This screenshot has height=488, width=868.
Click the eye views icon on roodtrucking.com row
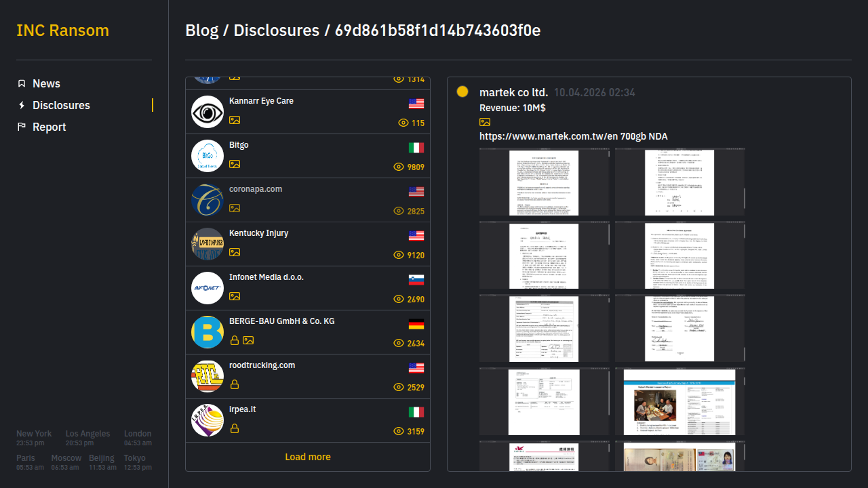tap(399, 387)
